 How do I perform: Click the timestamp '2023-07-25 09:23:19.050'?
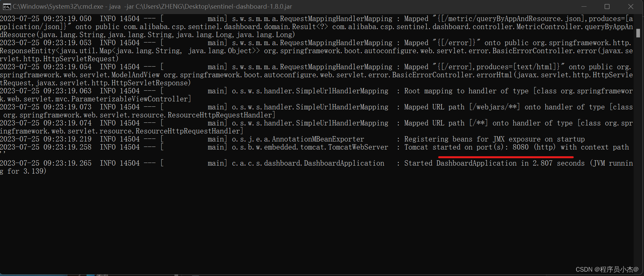46,19
